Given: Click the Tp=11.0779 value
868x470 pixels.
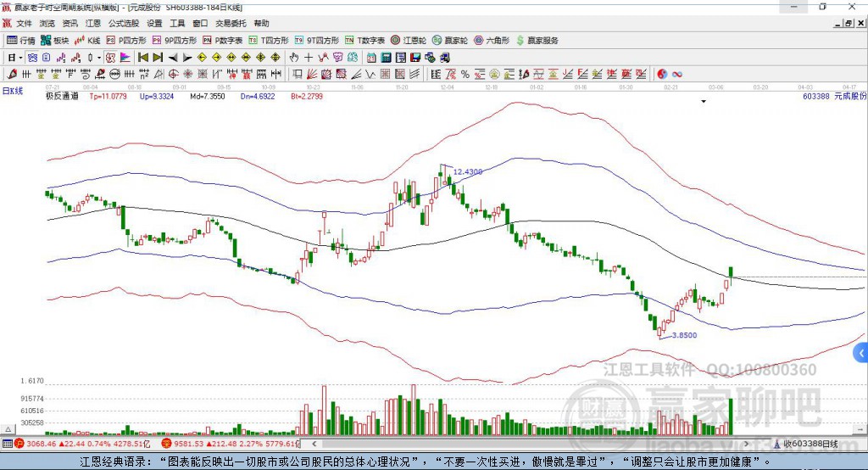Looking at the screenshot, I should click(x=108, y=96).
